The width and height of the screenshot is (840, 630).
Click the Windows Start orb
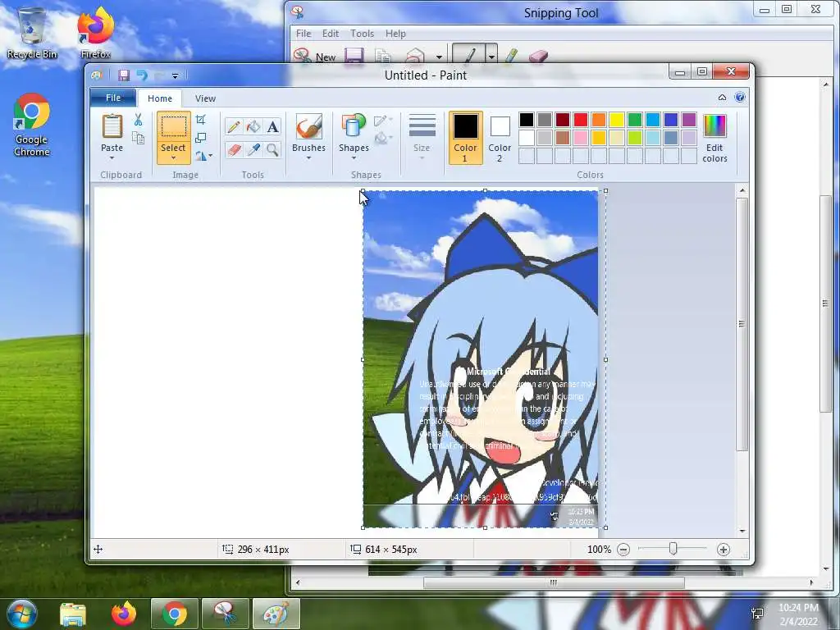[x=22, y=614]
